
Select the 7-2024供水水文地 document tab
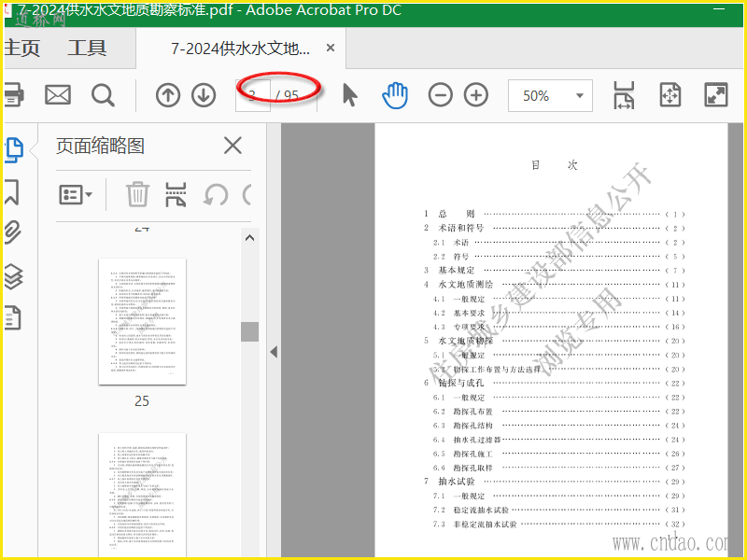click(241, 49)
